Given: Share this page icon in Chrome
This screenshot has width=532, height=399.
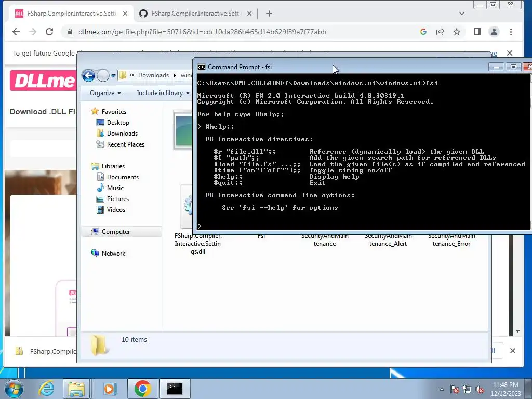Looking at the screenshot, I should (440, 32).
